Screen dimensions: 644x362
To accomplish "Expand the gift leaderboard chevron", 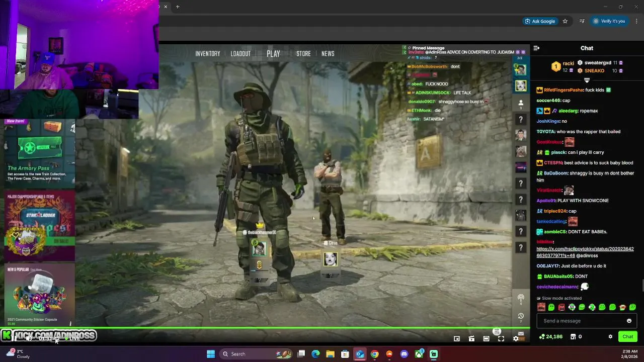I will click(587, 80).
